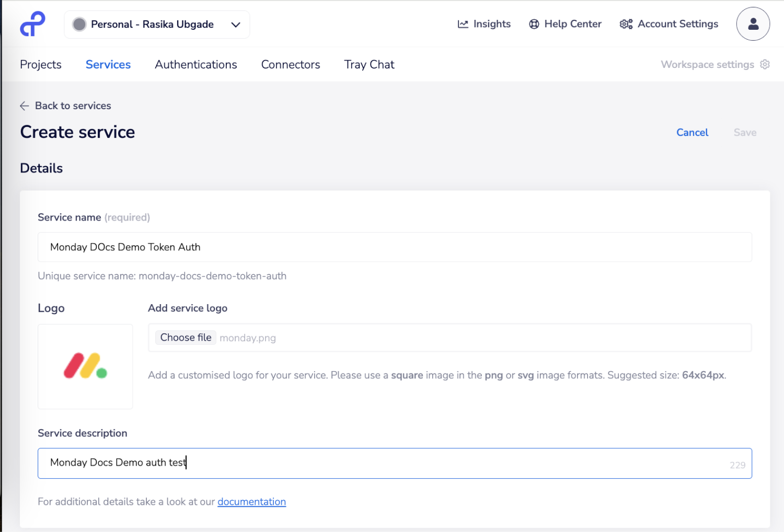Click the Tray logo in the top-left corner
The height and width of the screenshot is (532, 784).
[x=32, y=24]
